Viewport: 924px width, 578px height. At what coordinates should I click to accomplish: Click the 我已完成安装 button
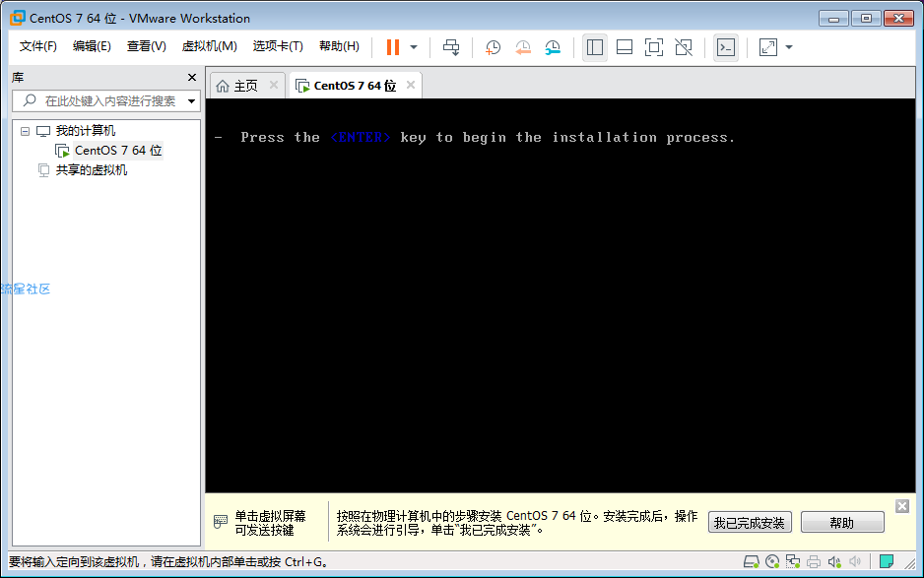point(750,523)
